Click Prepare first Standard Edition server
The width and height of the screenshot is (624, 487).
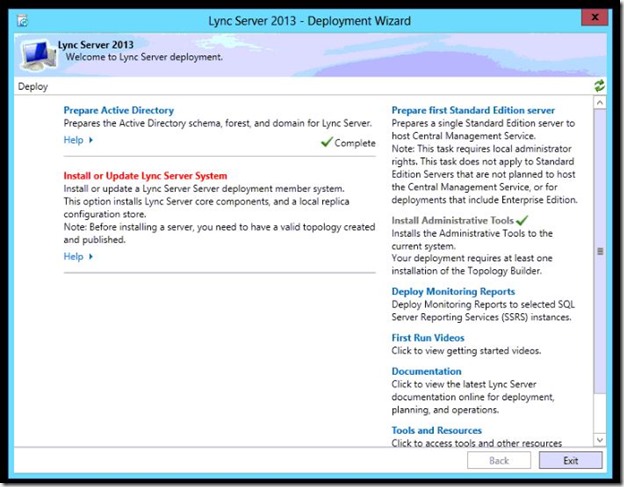click(473, 110)
